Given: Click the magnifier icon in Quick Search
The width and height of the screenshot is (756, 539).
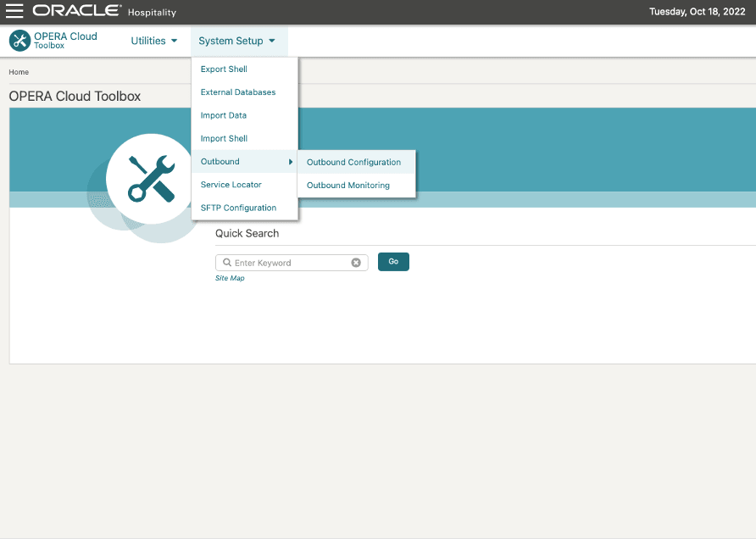Looking at the screenshot, I should (227, 263).
